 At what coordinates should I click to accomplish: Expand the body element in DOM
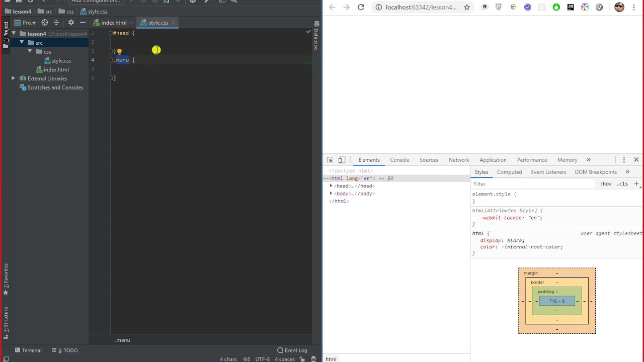pos(331,194)
